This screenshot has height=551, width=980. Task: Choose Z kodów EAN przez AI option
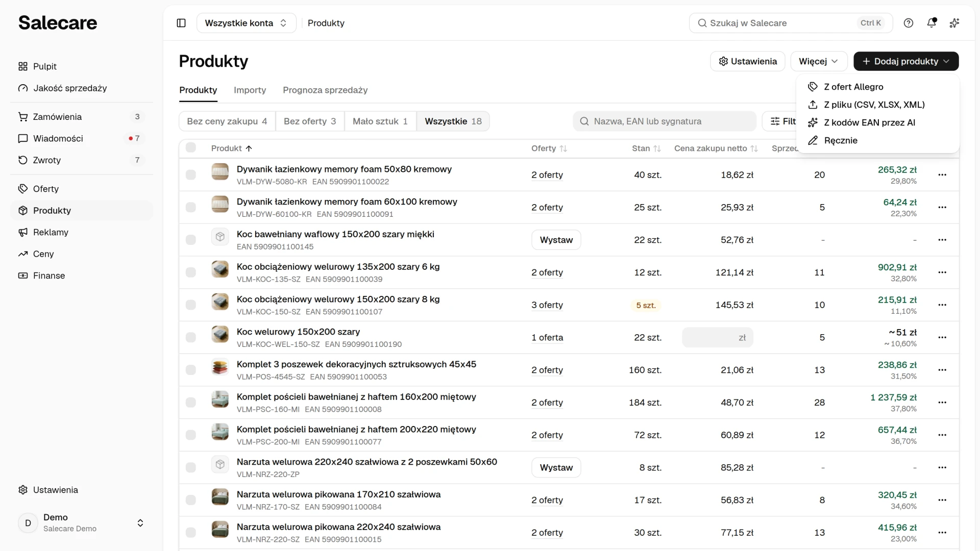877,122
